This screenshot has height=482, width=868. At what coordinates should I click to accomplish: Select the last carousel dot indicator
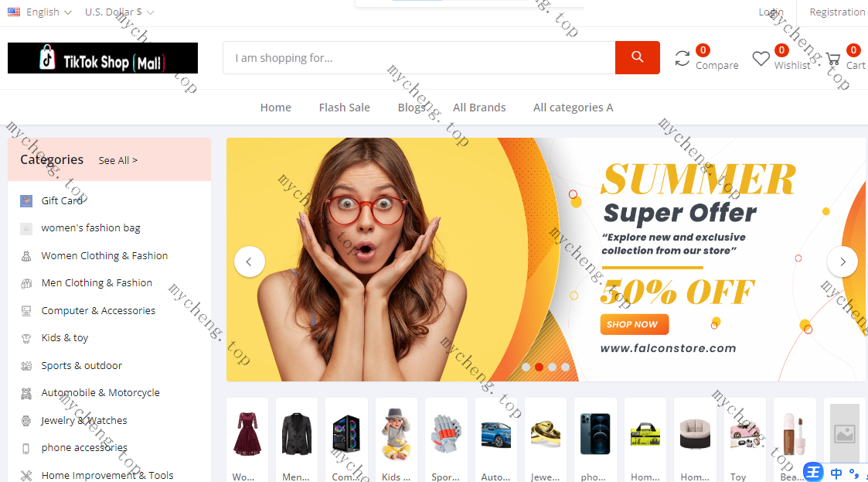(565, 367)
